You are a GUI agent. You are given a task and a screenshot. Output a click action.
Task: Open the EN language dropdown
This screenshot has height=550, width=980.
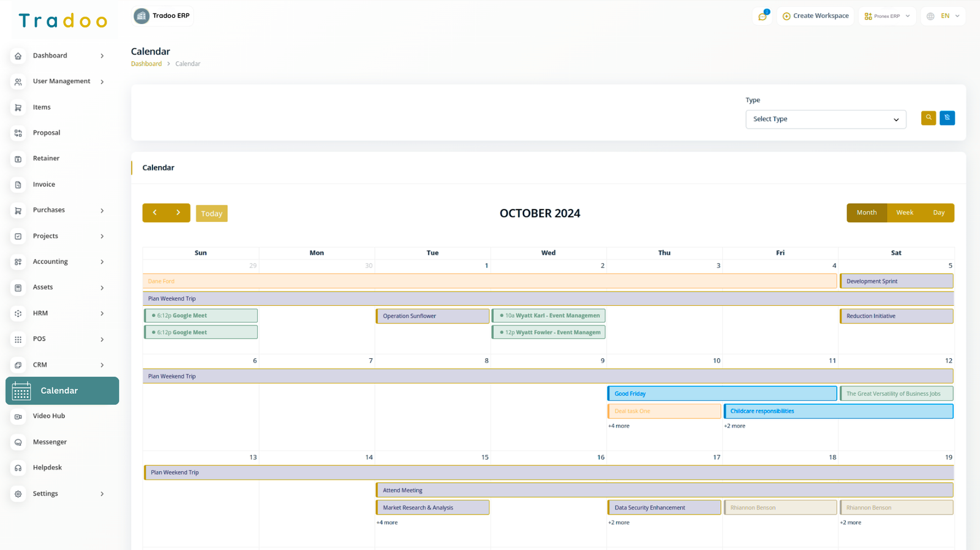point(944,16)
